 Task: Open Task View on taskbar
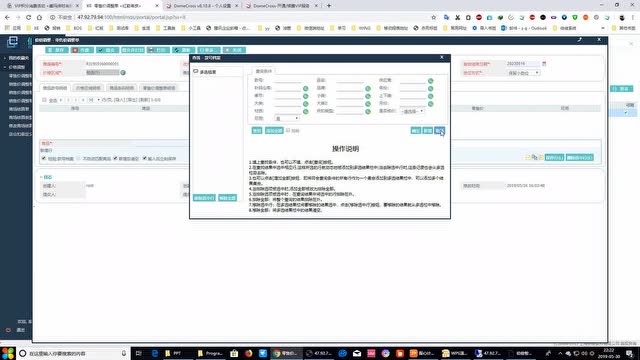[138, 353]
